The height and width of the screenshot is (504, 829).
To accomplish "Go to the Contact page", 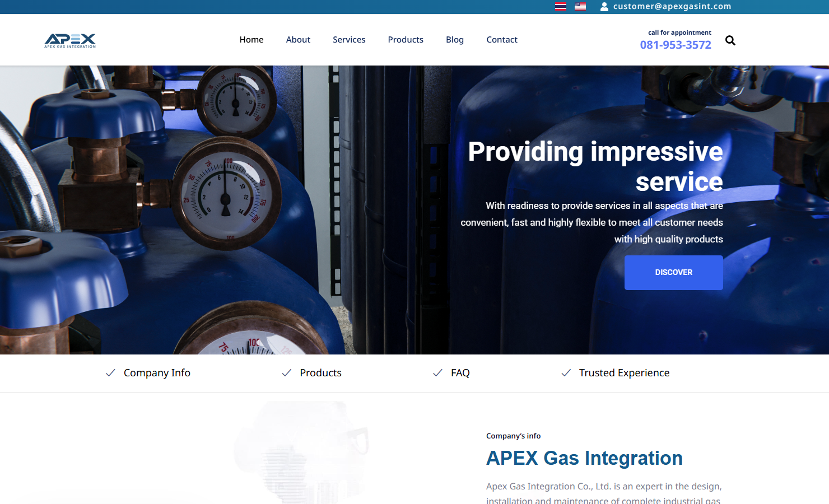I will 501,39.
